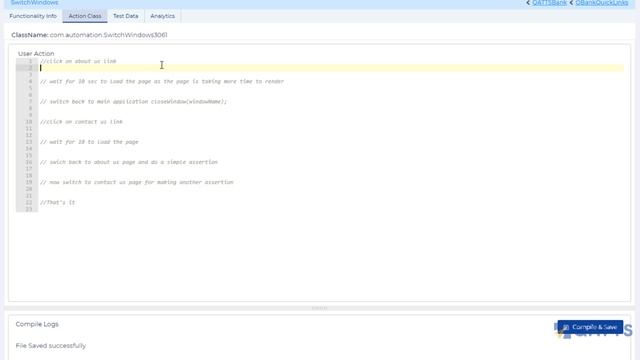Click the highlighted empty line 2 in editor

click(x=331, y=68)
